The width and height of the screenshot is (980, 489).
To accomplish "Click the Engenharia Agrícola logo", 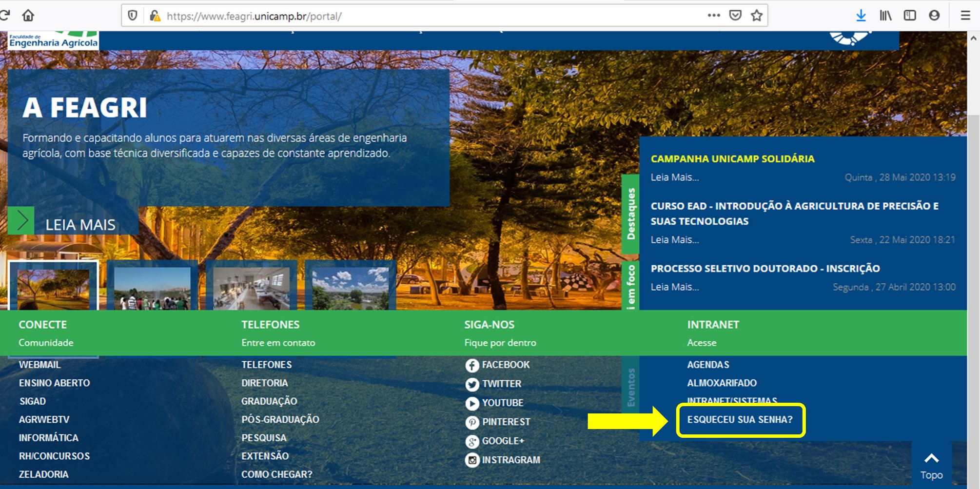I will (x=53, y=41).
